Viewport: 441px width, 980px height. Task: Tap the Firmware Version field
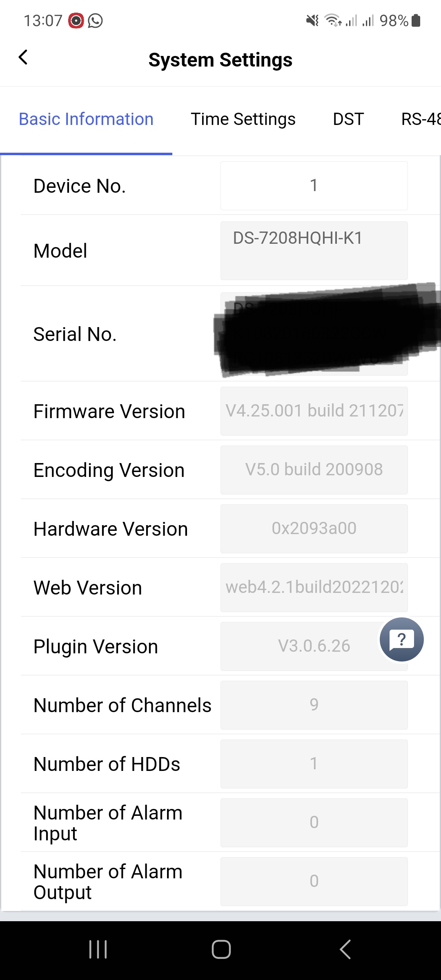coord(314,411)
